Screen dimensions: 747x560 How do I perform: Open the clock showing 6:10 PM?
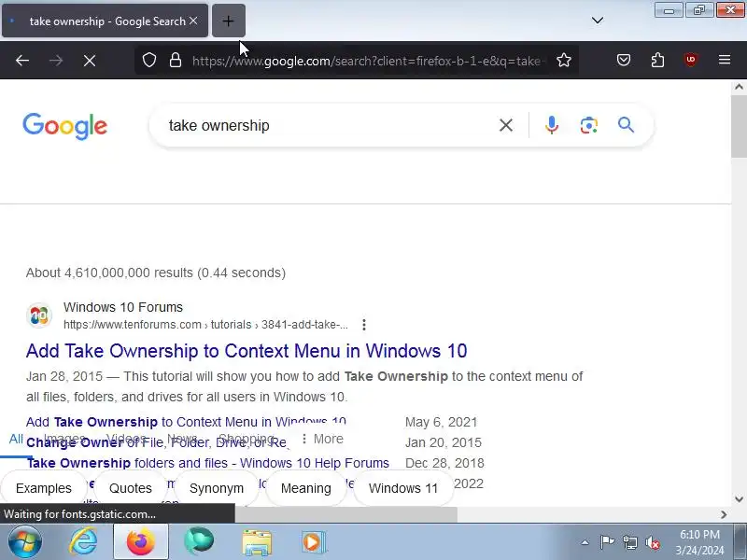pos(699,534)
